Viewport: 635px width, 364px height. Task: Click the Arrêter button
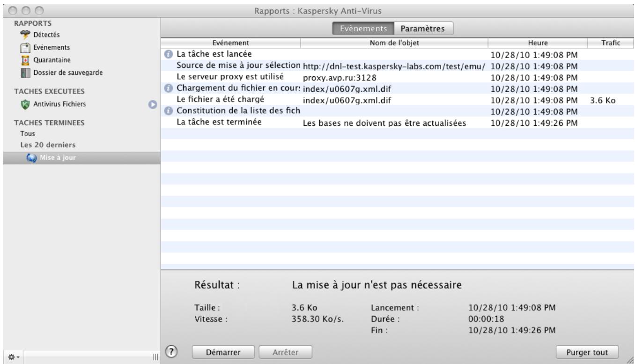(286, 352)
